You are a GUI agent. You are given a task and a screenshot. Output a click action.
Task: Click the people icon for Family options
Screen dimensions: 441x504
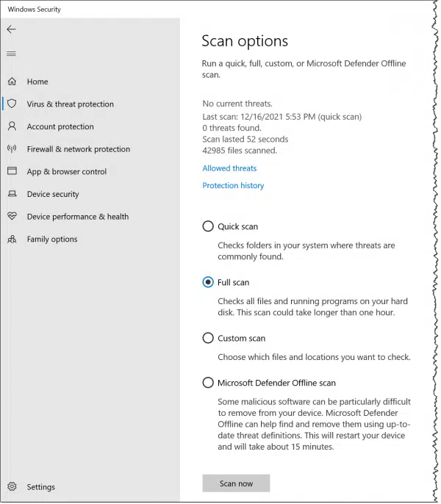(x=12, y=239)
